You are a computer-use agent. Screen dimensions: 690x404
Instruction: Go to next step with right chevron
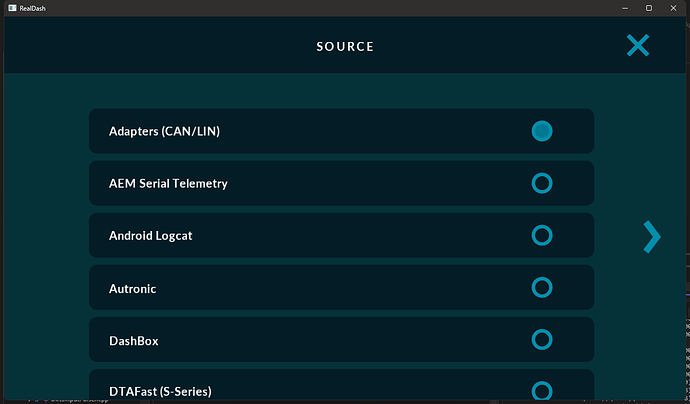pos(652,236)
